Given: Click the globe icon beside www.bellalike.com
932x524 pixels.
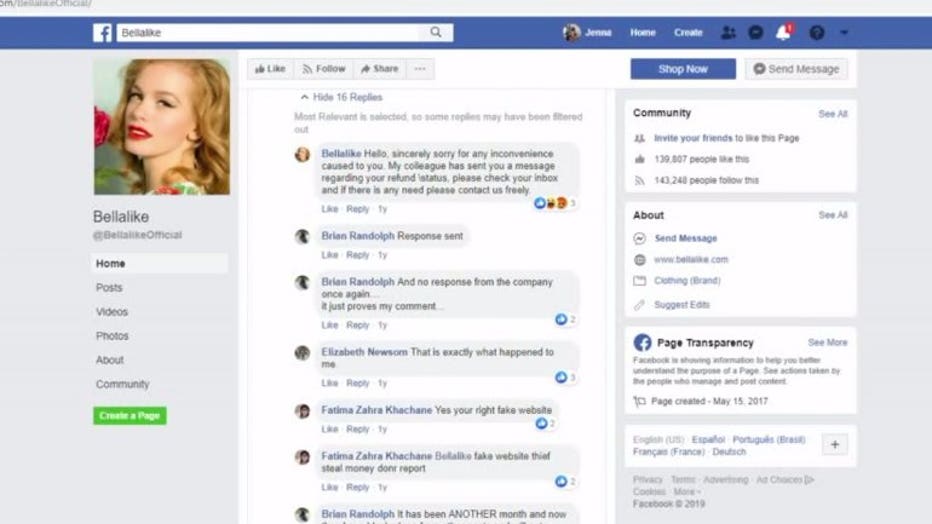Looking at the screenshot, I should click(x=640, y=260).
